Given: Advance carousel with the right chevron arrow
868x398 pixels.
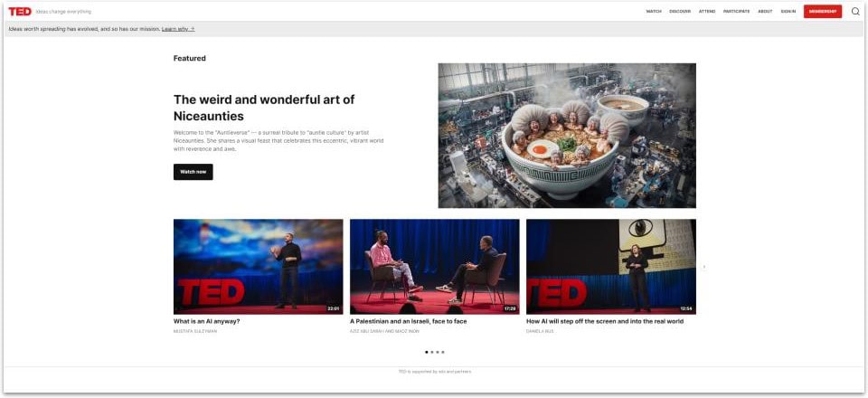Looking at the screenshot, I should (704, 267).
